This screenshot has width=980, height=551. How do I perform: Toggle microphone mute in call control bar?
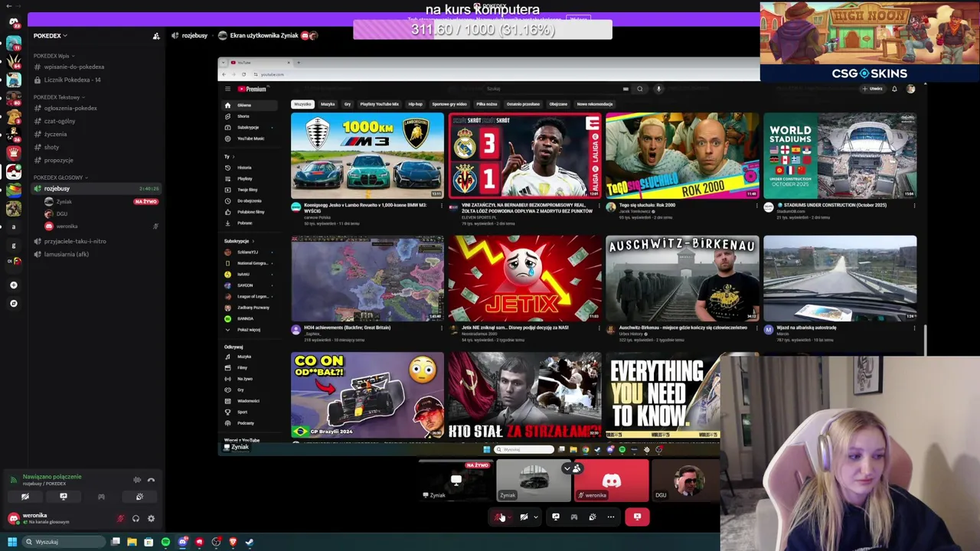coord(499,517)
